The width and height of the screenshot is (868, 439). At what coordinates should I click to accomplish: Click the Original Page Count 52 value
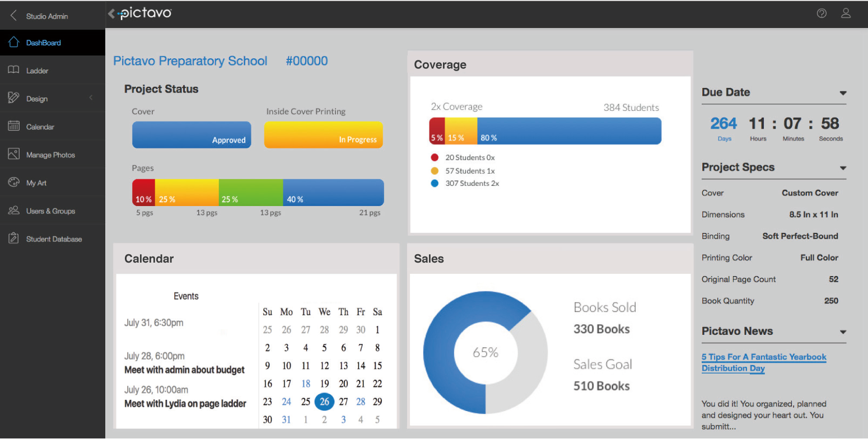tap(833, 279)
